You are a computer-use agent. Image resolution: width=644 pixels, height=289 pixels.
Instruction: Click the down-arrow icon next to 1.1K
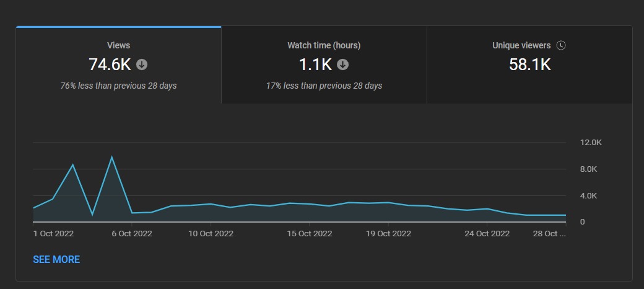point(342,64)
